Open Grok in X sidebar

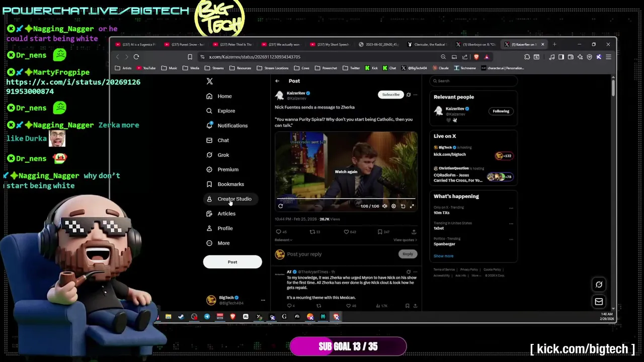point(217,155)
